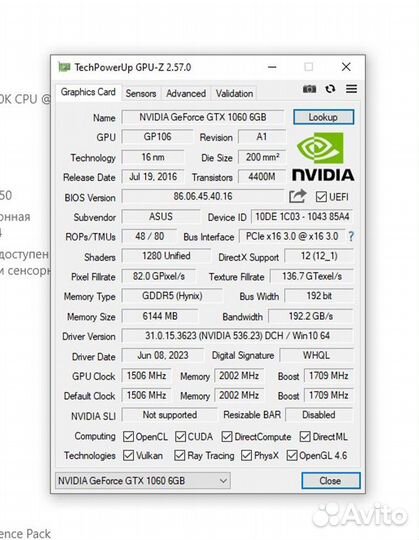Click the Driver Version field
This screenshot has height=540, width=419.
coord(238,336)
